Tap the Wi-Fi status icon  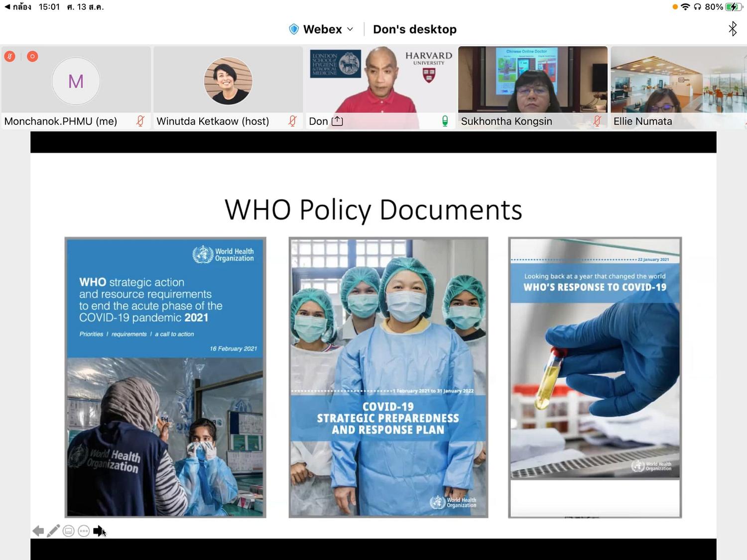[x=686, y=7]
